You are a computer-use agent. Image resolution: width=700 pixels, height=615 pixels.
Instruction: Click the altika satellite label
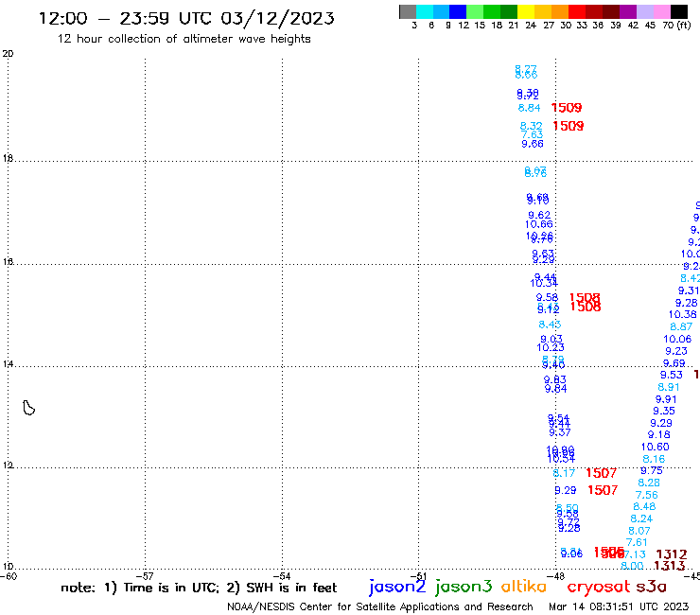[x=524, y=586]
